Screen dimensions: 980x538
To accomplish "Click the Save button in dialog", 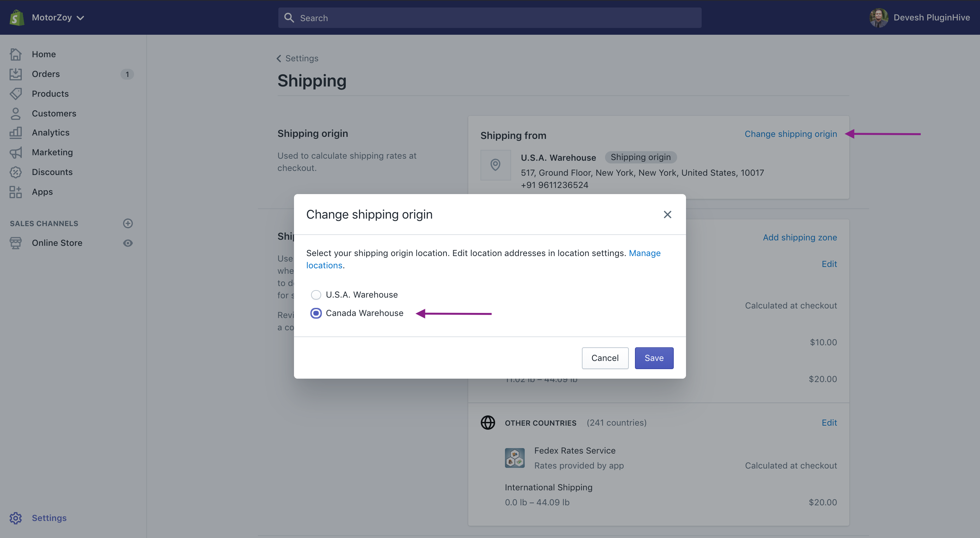I will [654, 358].
